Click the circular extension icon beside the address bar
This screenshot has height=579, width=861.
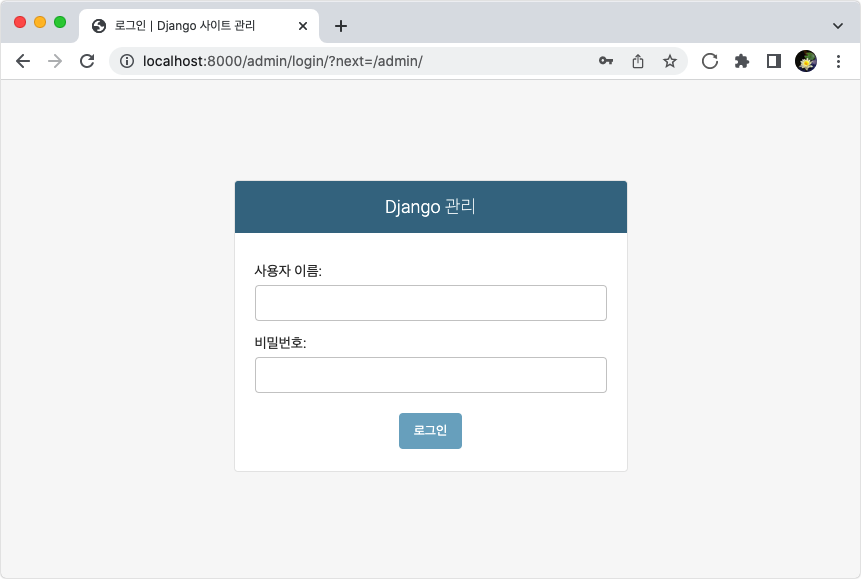(710, 61)
